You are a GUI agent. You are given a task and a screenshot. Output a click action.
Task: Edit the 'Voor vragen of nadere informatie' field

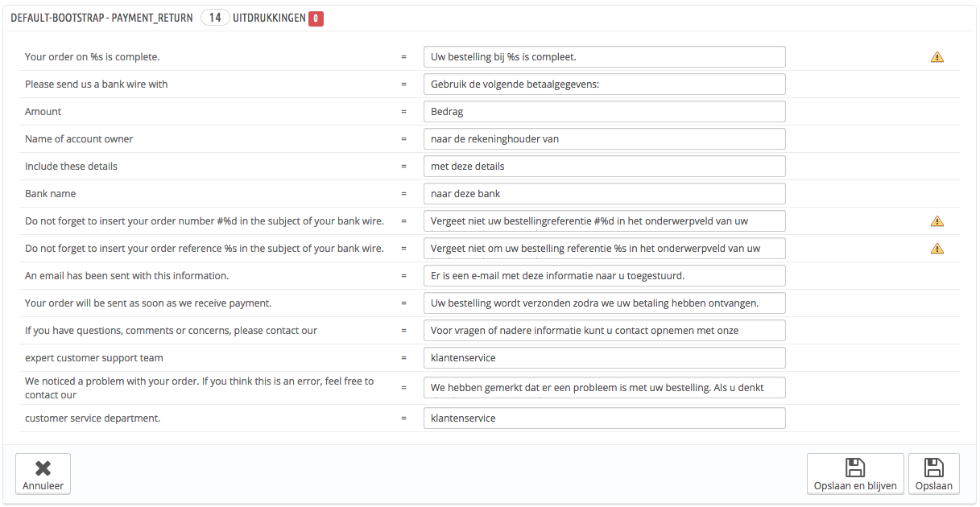pos(604,331)
